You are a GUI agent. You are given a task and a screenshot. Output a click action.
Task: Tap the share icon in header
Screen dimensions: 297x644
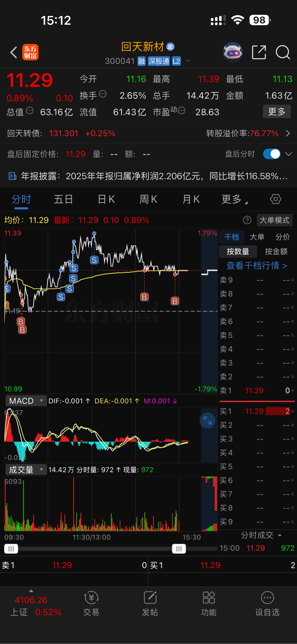pos(259,52)
